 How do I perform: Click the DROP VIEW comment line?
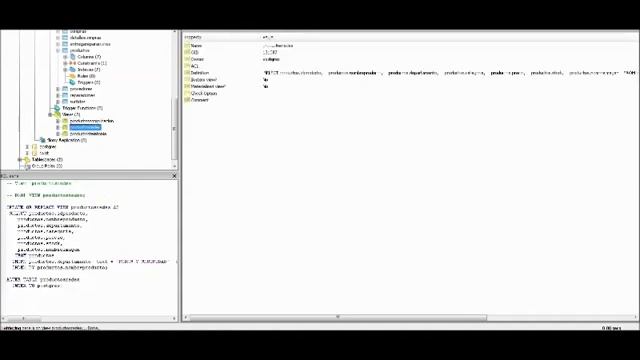(46, 196)
